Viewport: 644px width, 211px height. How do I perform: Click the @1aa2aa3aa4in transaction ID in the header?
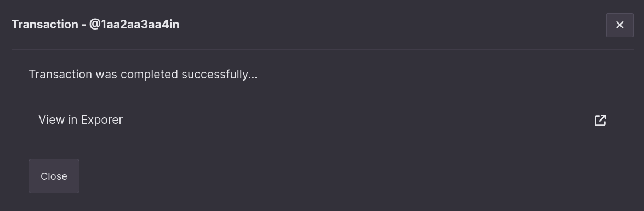[134, 25]
